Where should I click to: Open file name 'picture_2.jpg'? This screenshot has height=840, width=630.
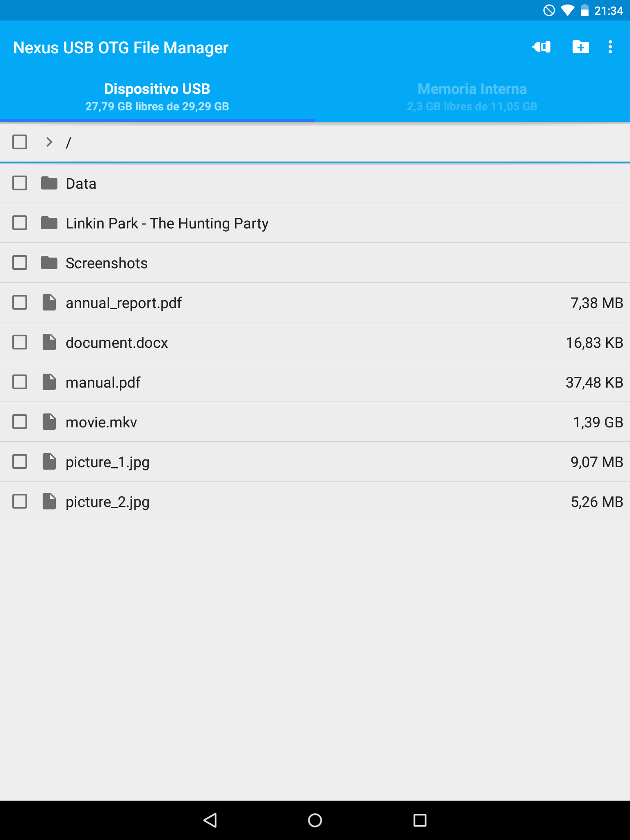pyautogui.click(x=107, y=502)
